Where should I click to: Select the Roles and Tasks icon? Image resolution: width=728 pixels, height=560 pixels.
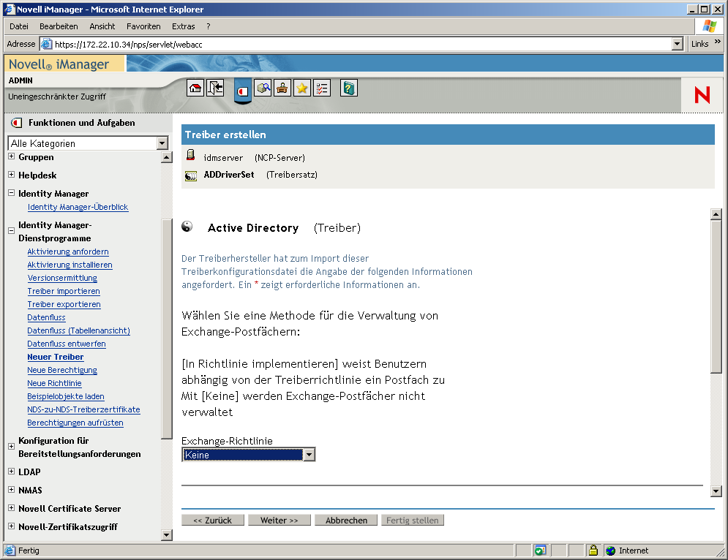[242, 88]
